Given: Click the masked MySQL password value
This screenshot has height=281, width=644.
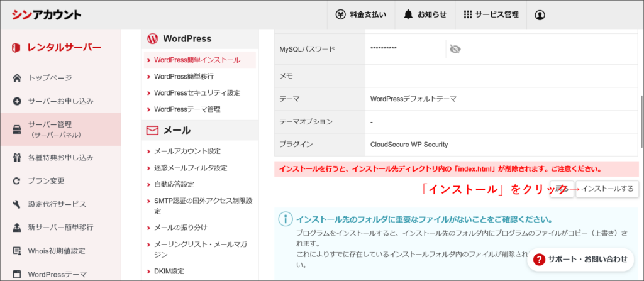Looking at the screenshot, I should click(x=383, y=49).
